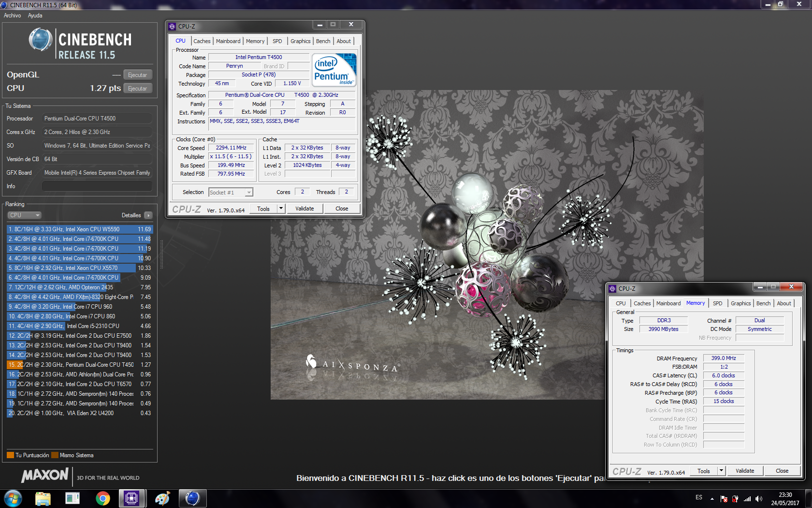Click the memory Size value 3990 MBytes

point(663,329)
